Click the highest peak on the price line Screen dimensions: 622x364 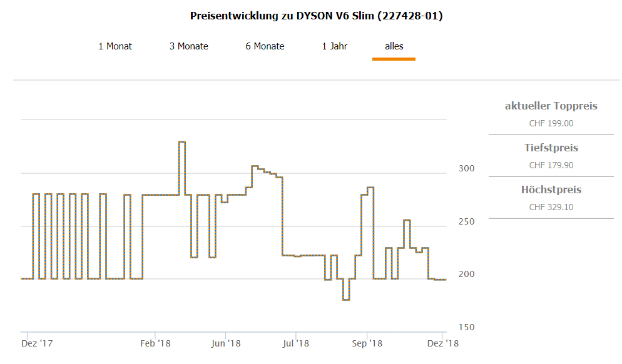click(x=182, y=142)
